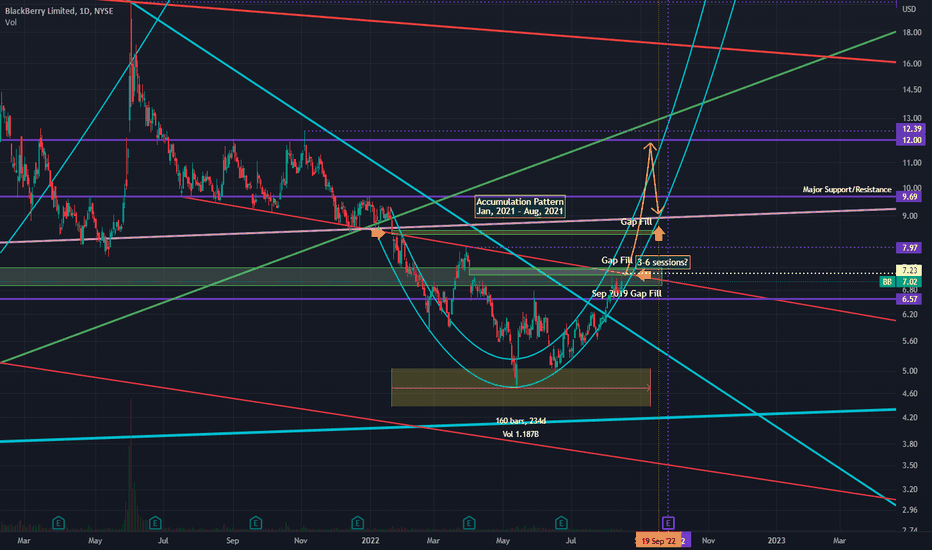Select the 'Sep 2019 Gap Fill' annotation
932x550 pixels.
point(626,294)
